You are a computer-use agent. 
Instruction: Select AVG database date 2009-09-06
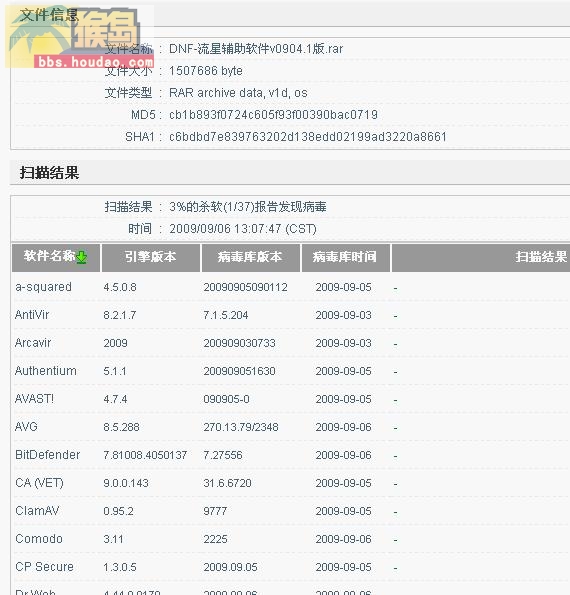(x=343, y=427)
